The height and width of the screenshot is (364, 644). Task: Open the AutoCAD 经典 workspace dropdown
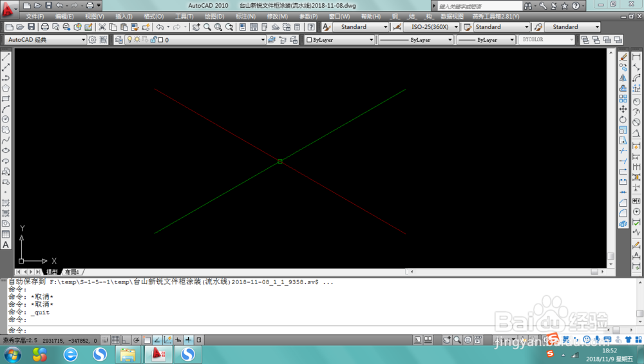click(46, 40)
